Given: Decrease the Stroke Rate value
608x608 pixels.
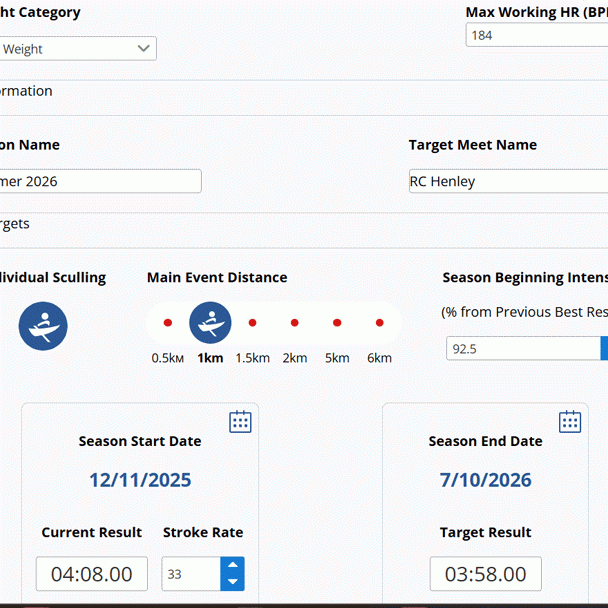Looking at the screenshot, I should coord(232,582).
